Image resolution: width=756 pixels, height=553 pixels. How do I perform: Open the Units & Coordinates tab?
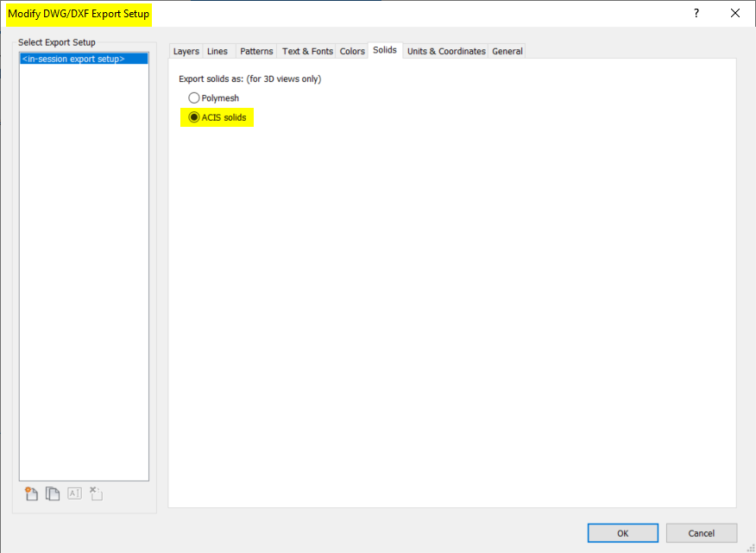(x=445, y=51)
